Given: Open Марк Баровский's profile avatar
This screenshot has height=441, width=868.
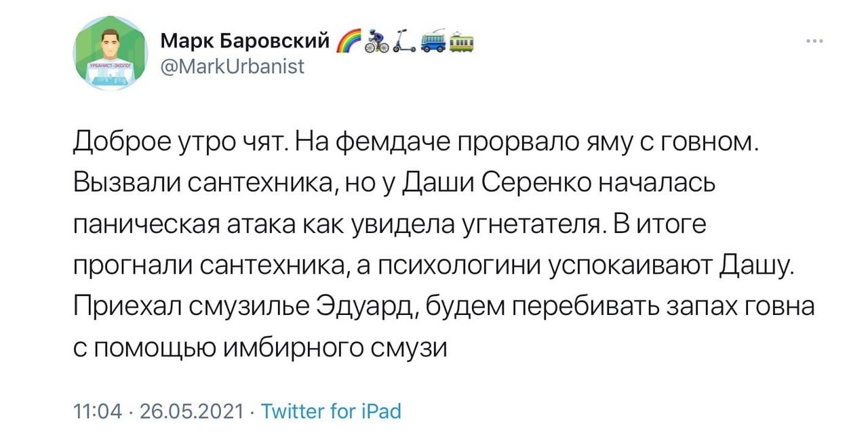Looking at the screenshot, I should coord(110,53).
